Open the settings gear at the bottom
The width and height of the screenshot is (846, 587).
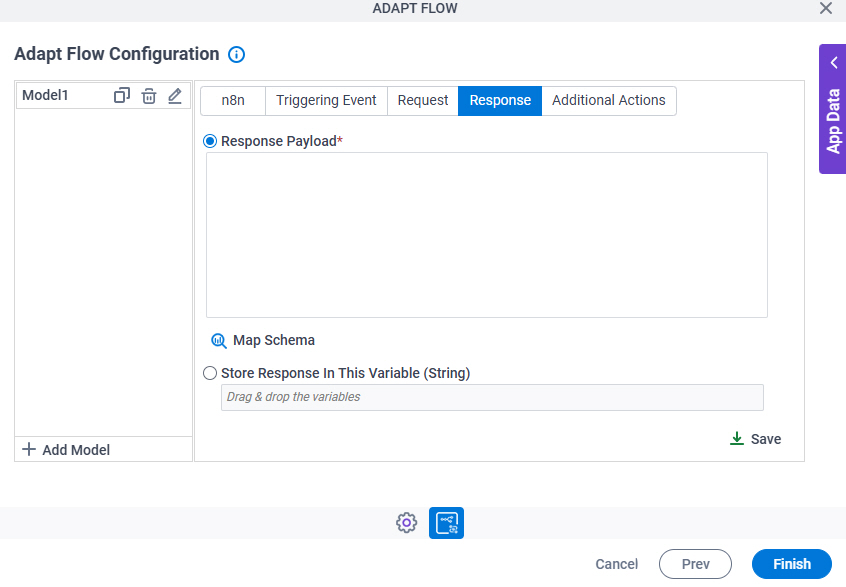[406, 523]
